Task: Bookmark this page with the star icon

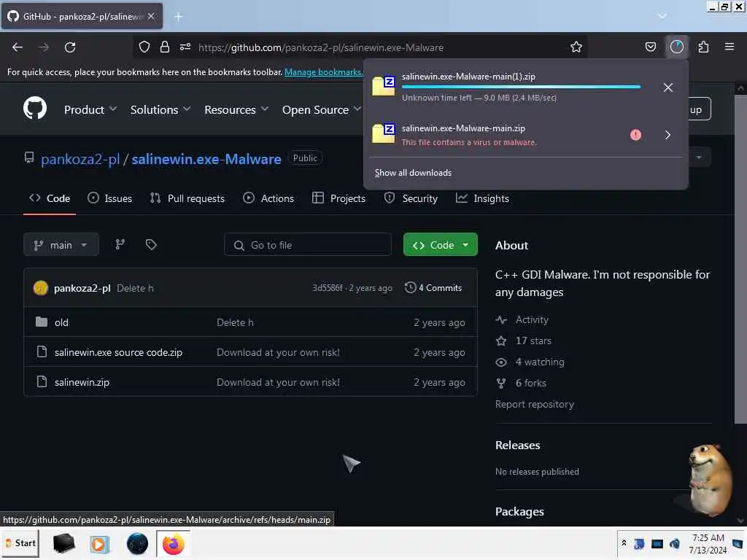Action: [x=576, y=47]
